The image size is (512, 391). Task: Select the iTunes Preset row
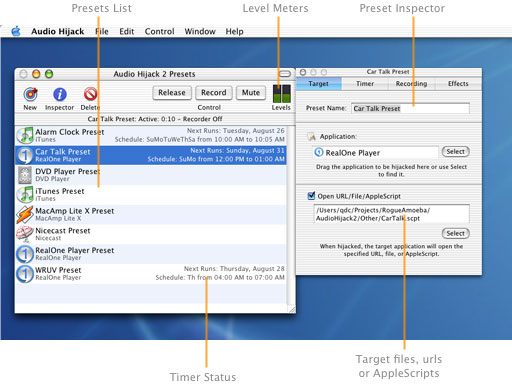(151, 194)
